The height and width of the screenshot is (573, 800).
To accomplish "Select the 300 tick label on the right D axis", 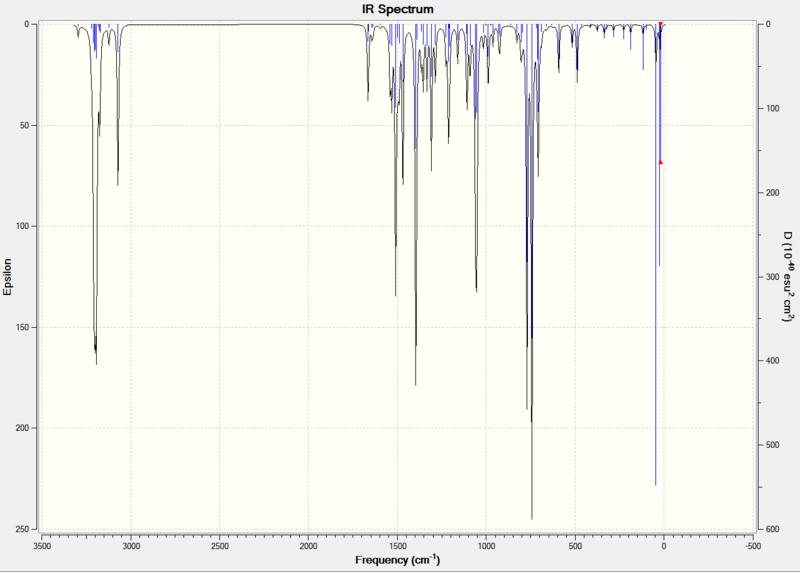I will (x=772, y=277).
